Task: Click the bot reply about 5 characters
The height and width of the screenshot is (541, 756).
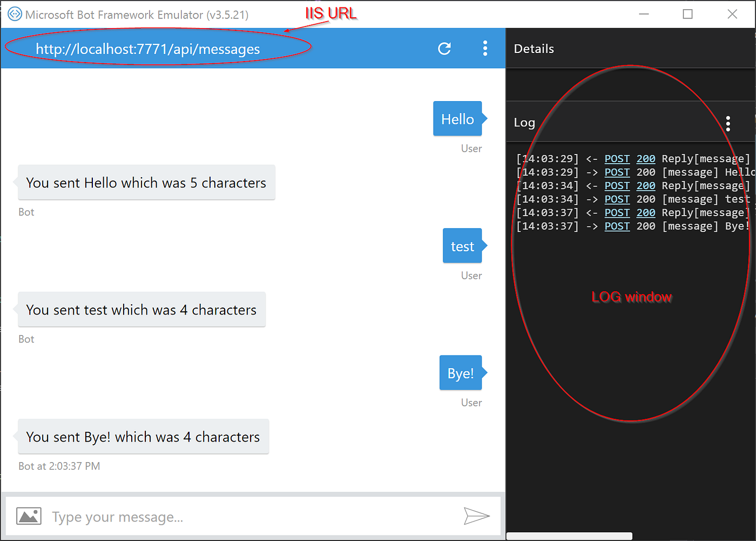Action: click(x=146, y=183)
